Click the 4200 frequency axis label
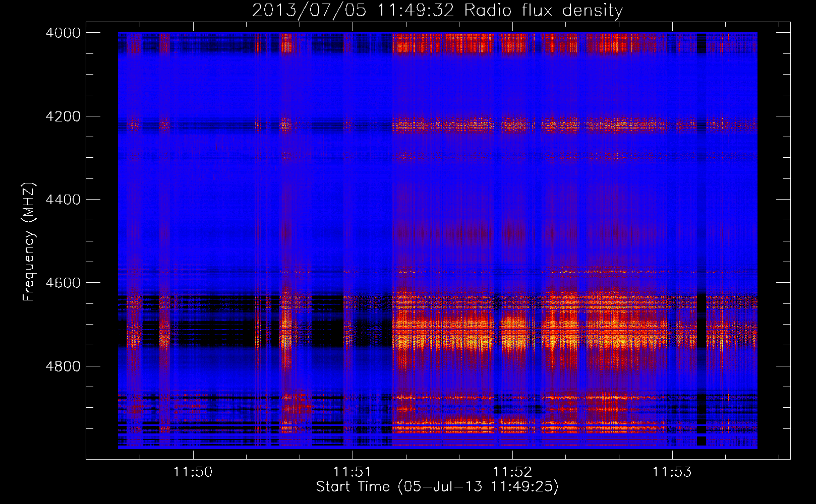Screen dimensions: 816x504 point(63,116)
